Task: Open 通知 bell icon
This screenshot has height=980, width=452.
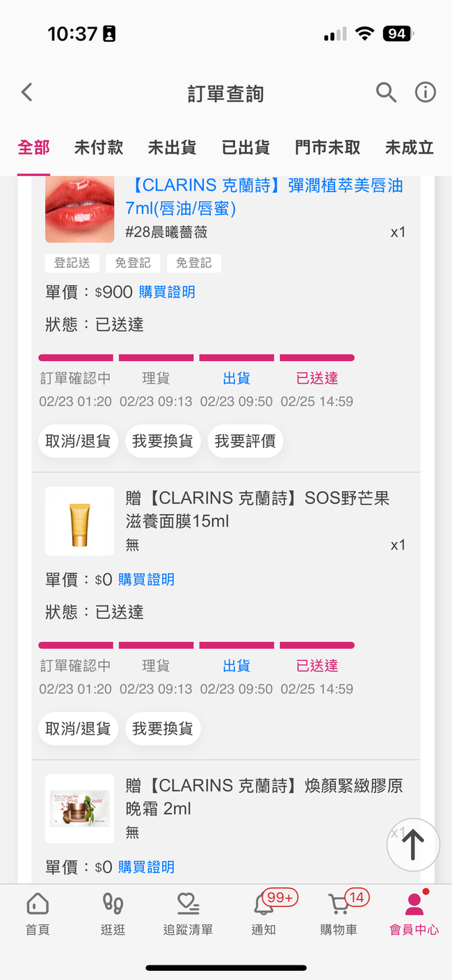Action: 264,904
